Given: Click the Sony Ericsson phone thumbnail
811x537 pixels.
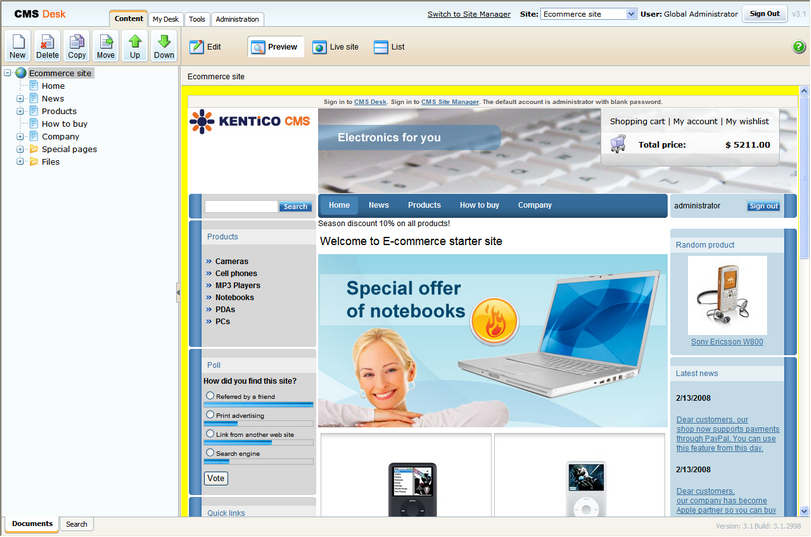Looking at the screenshot, I should pyautogui.click(x=727, y=295).
